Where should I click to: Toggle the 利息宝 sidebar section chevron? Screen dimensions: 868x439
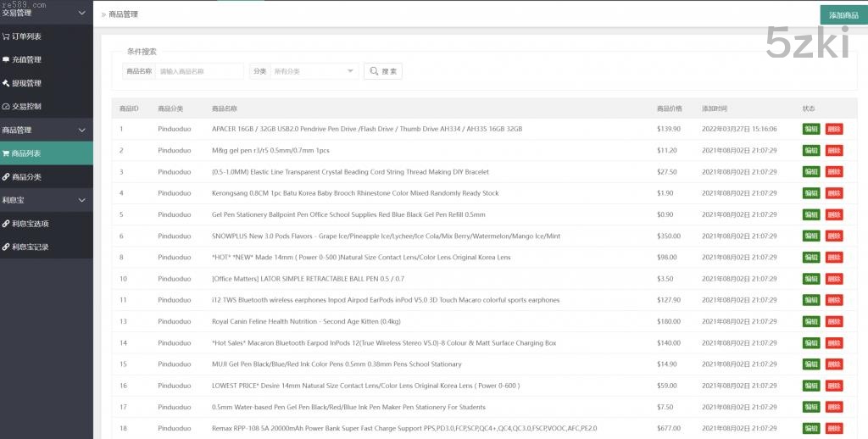81,200
